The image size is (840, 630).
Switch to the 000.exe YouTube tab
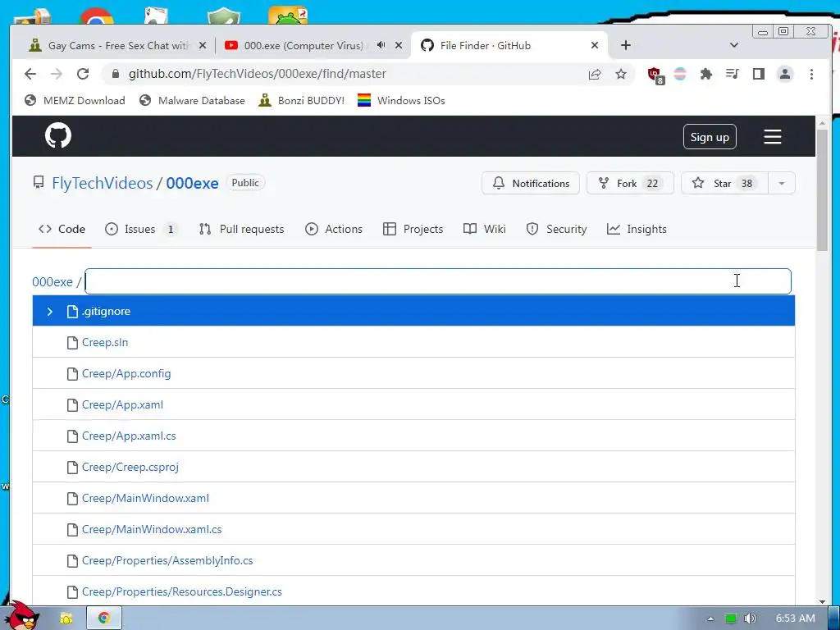[313, 46]
